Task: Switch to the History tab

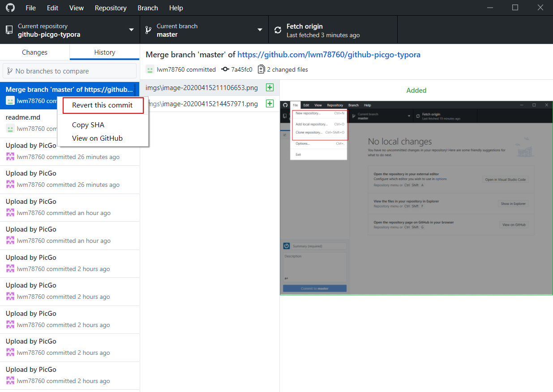Action: click(x=105, y=52)
